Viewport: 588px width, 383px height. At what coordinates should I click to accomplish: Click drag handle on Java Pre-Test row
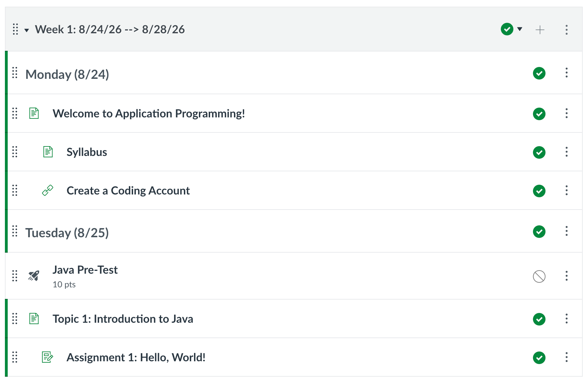pyautogui.click(x=15, y=276)
